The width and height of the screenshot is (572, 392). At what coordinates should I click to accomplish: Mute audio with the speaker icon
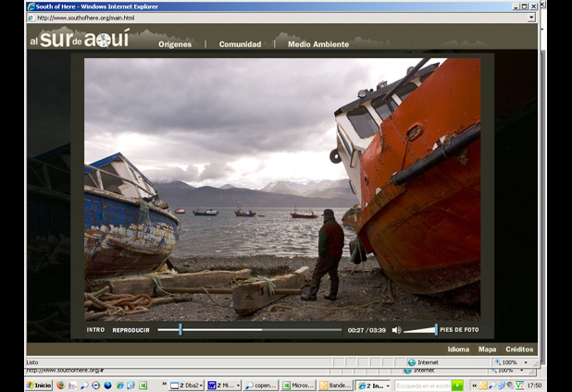click(396, 330)
